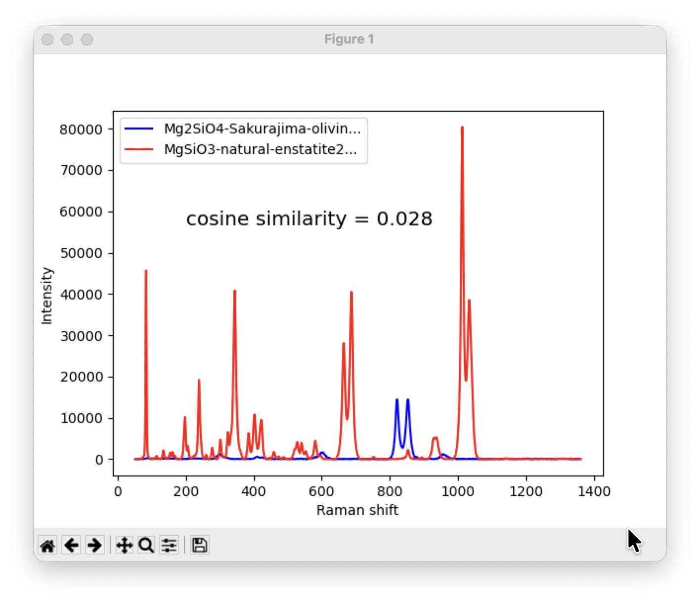The height and width of the screenshot is (603, 700).
Task: Click the Figure 1 title bar text
Action: point(349,40)
